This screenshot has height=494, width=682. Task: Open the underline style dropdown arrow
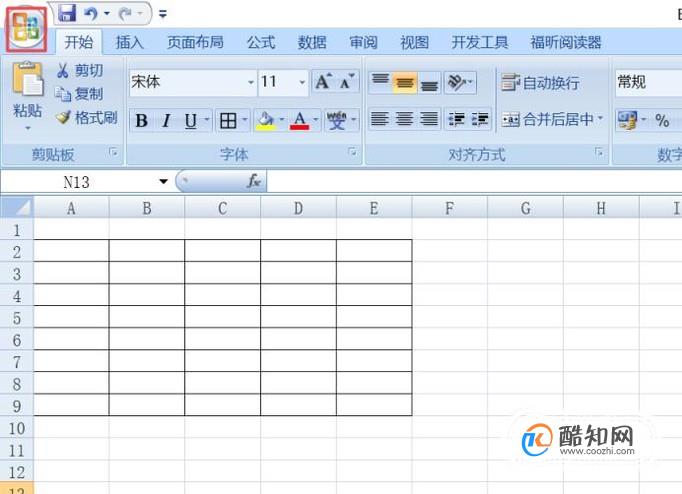(207, 120)
